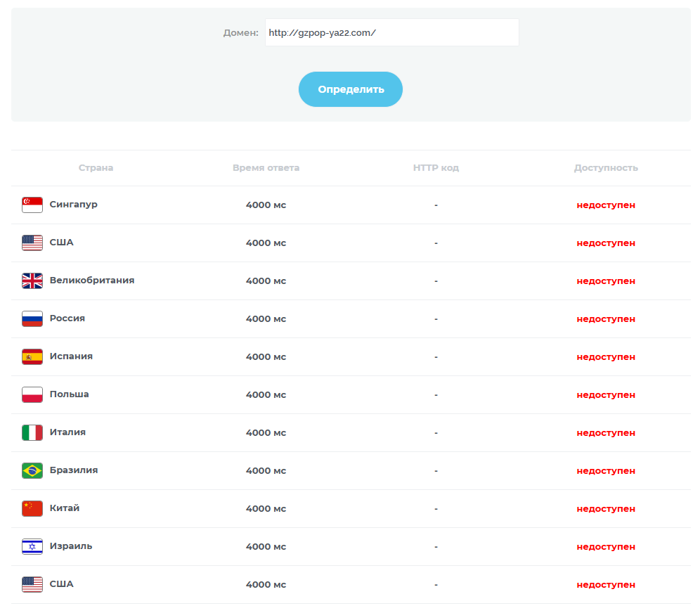Click the Israeli flag icon

coord(32,546)
